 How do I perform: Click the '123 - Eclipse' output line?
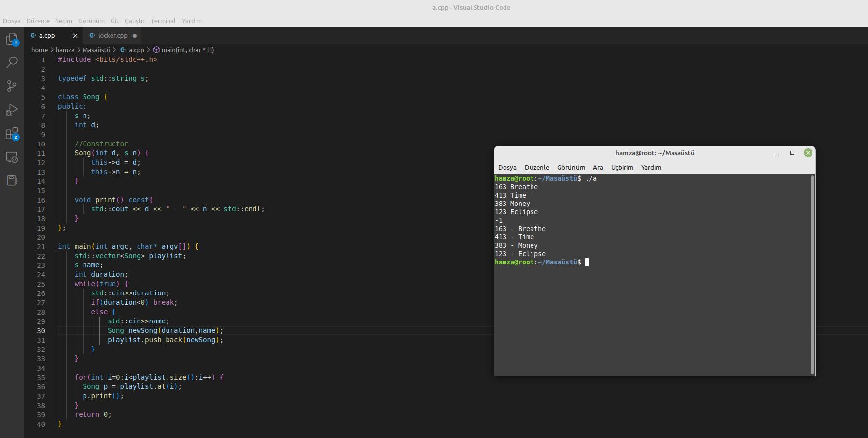[x=520, y=254]
